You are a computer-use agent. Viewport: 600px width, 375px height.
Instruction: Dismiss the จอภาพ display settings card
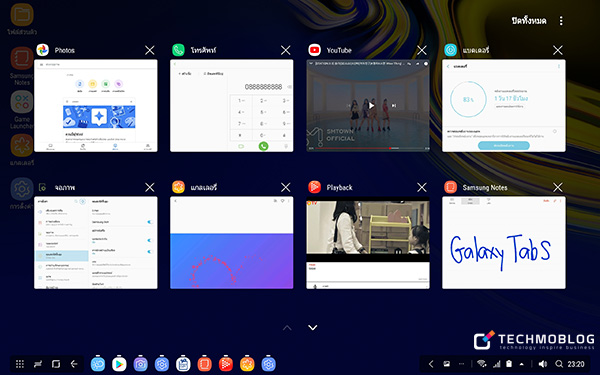pos(150,187)
